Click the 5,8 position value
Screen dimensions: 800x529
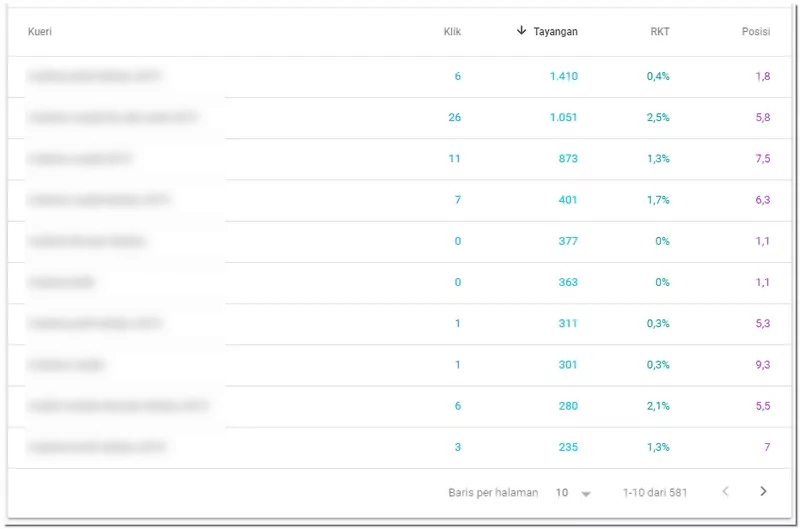click(763, 117)
